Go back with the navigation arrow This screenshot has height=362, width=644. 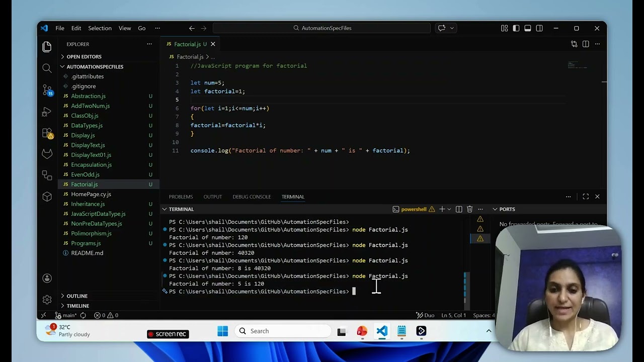(192, 28)
